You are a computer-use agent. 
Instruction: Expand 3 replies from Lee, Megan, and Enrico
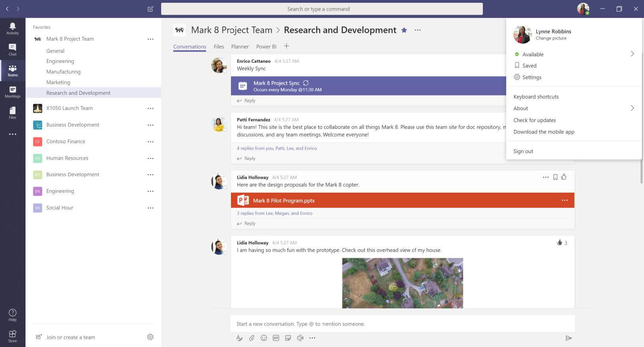pos(274,213)
